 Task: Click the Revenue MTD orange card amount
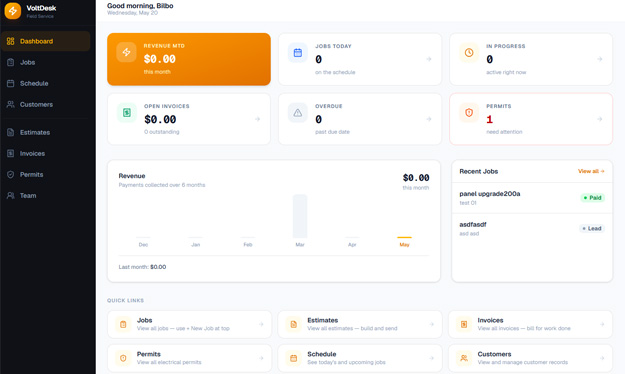click(x=159, y=59)
